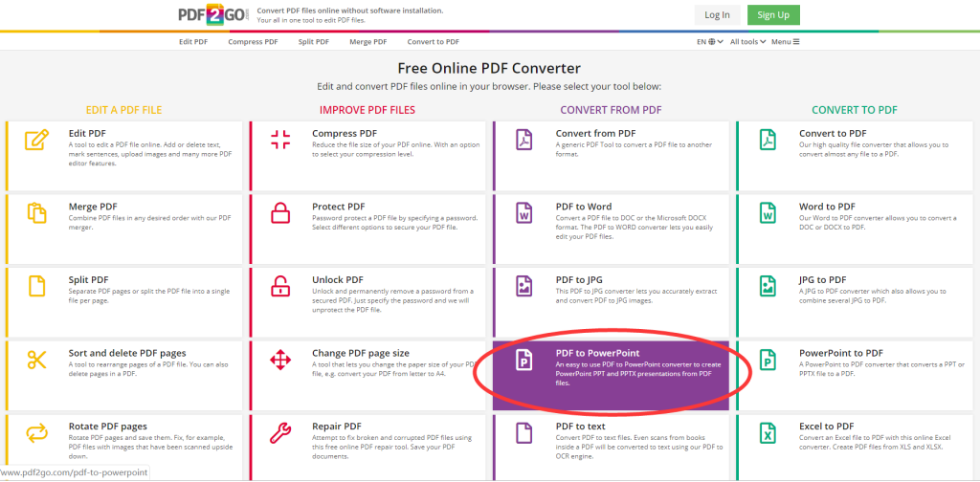This screenshot has width=980, height=482.
Task: Click the Excel to PDF green X icon
Action: click(767, 432)
